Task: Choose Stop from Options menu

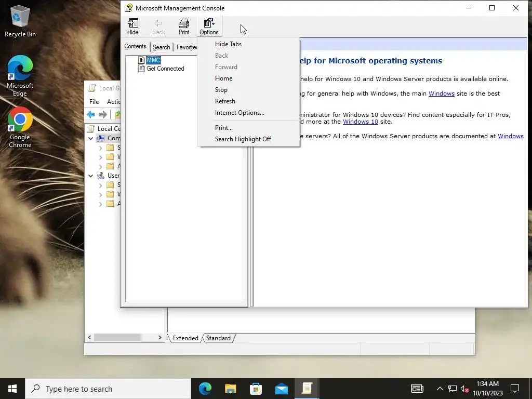Action: [248, 90]
